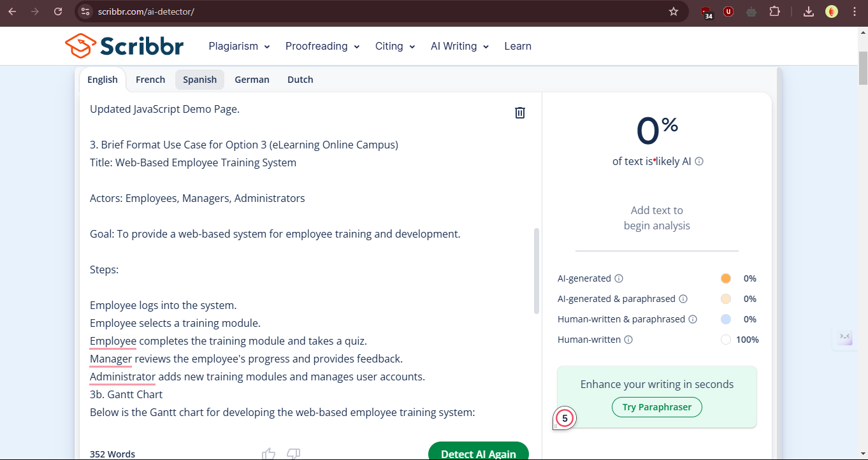Click the gray robot extension icon
This screenshot has width=868, height=460.
point(751,11)
